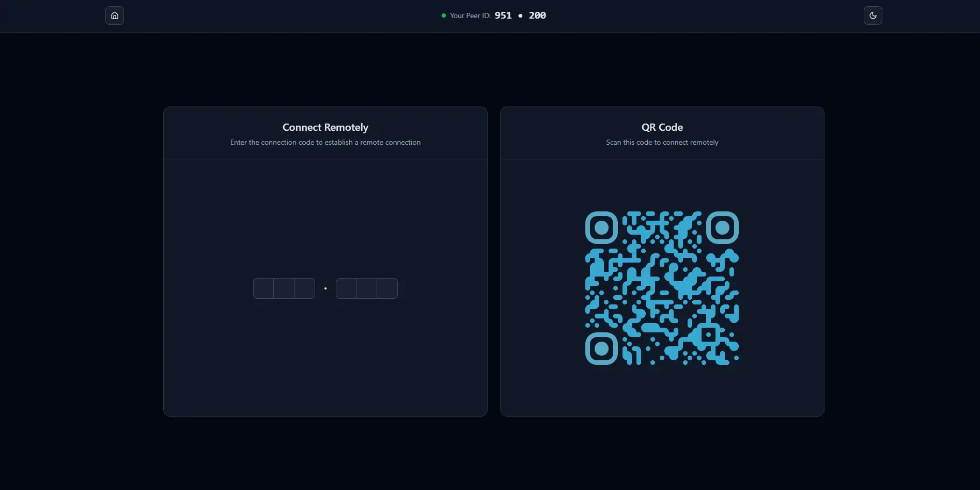Select the first connection code digit box
This screenshot has height=490, width=980.
(263, 288)
